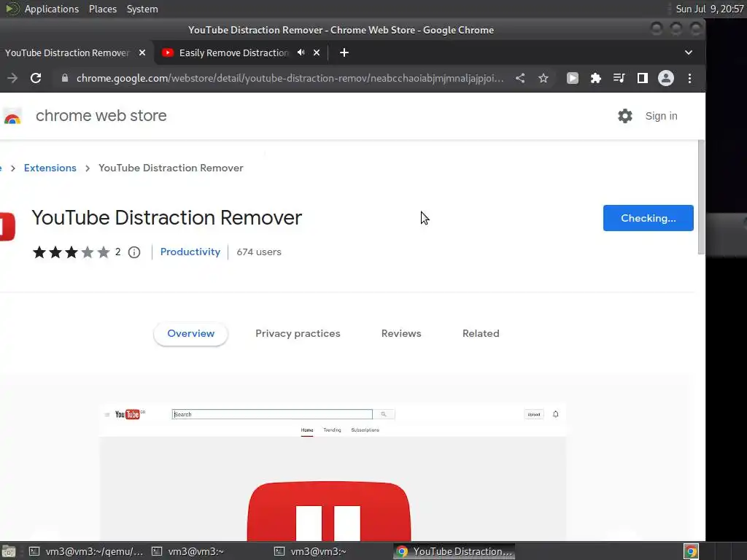Select the Overview tab

(190, 333)
